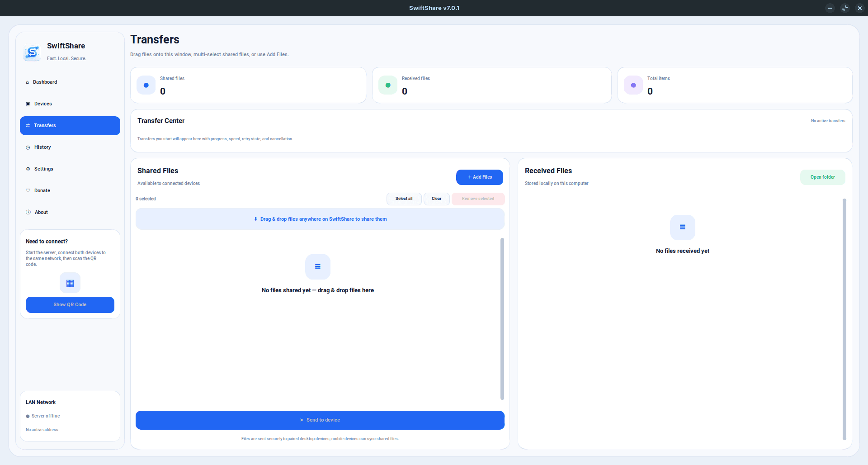Viewport: 868px width, 465px height.
Task: Open the About page
Action: [70, 213]
